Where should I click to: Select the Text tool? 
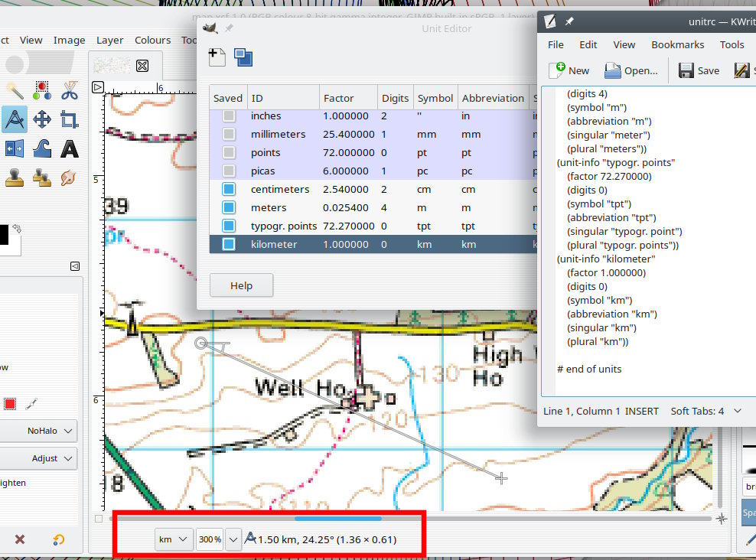pyautogui.click(x=70, y=148)
